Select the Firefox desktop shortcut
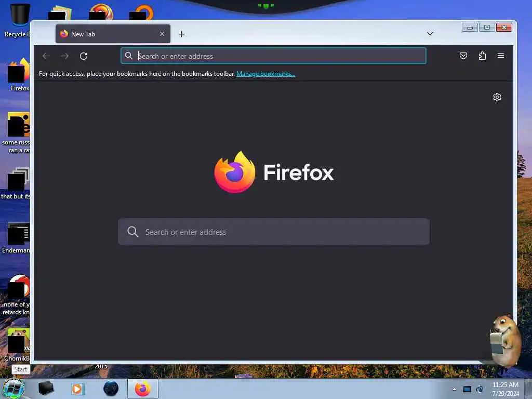Screen dimensions: 532x399 (x=19, y=75)
